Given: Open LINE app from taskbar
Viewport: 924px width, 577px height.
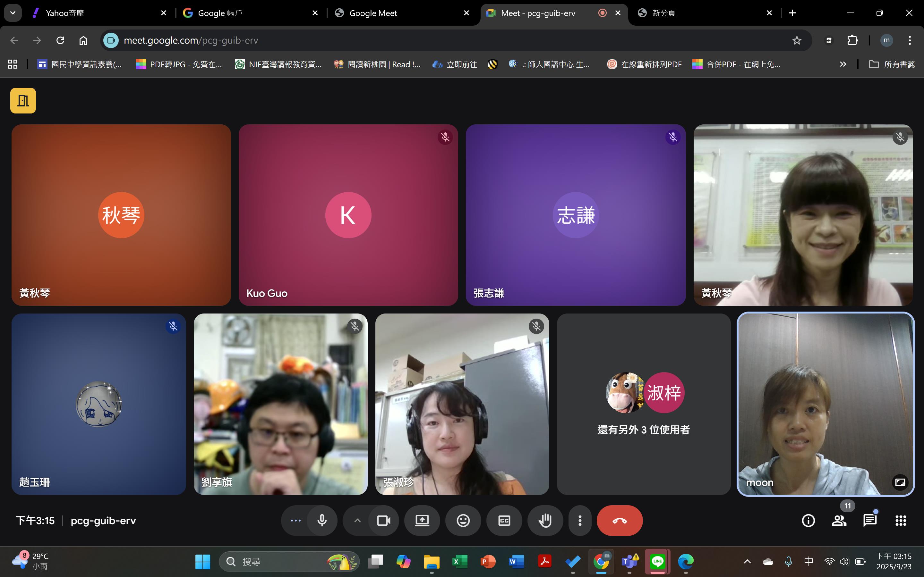Looking at the screenshot, I should click(x=657, y=561).
